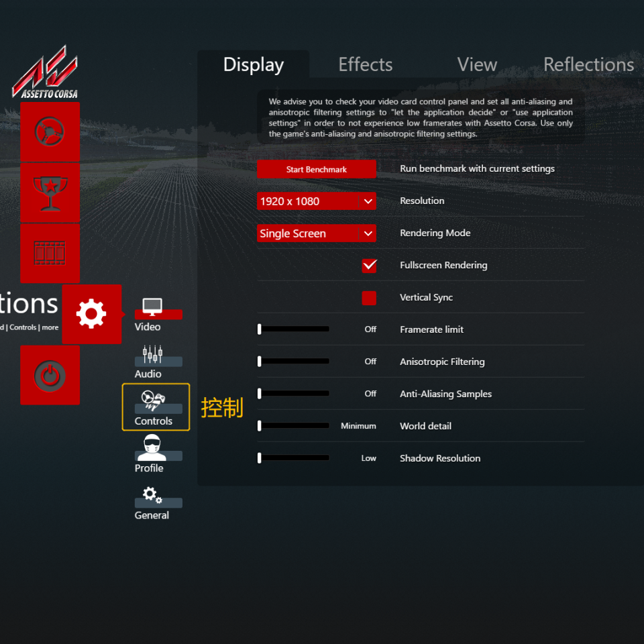Click the World detail slider
This screenshot has height=644, width=644.
pos(293,425)
